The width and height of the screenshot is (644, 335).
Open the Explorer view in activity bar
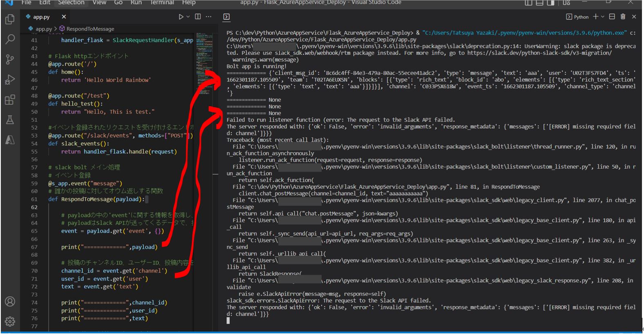click(10, 19)
